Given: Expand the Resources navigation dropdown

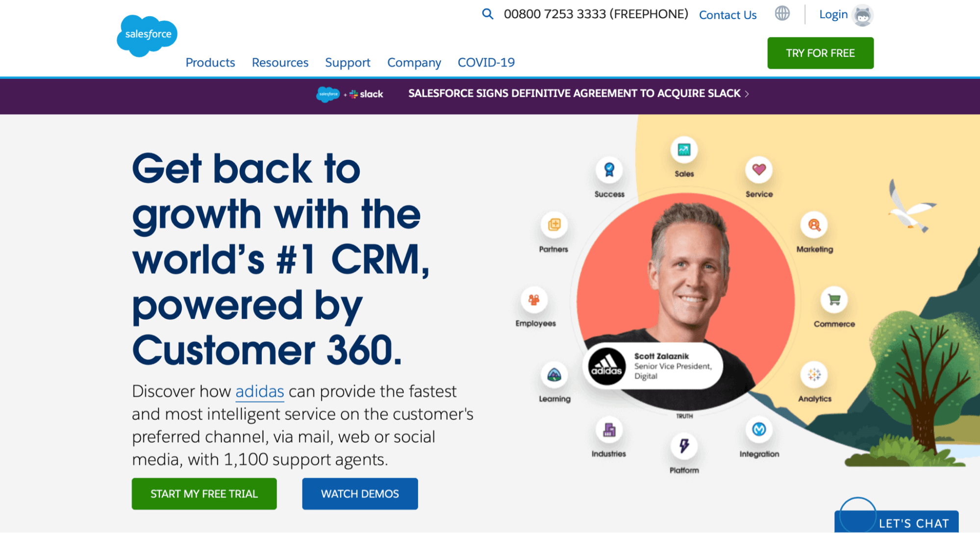Looking at the screenshot, I should [280, 62].
